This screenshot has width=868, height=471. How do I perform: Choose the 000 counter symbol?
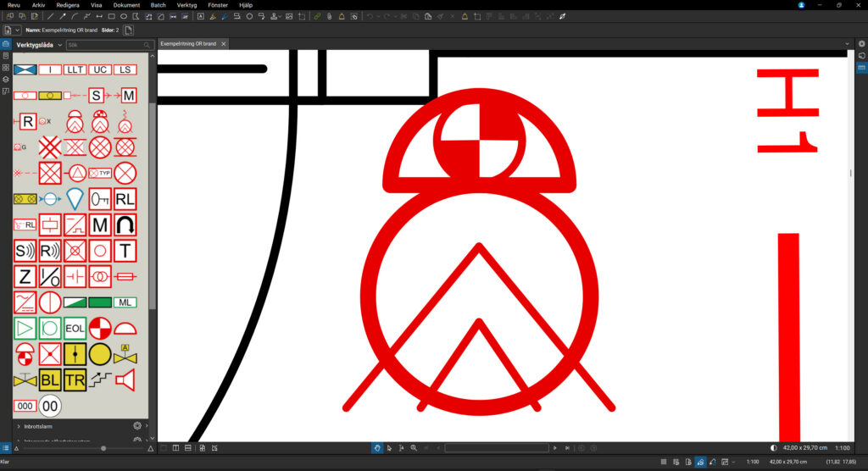tap(25, 406)
